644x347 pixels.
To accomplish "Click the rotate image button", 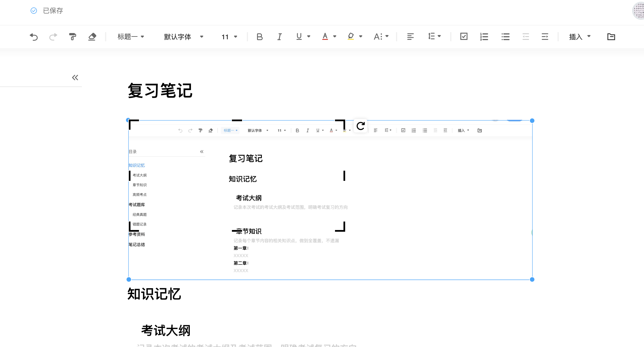I will [x=360, y=126].
